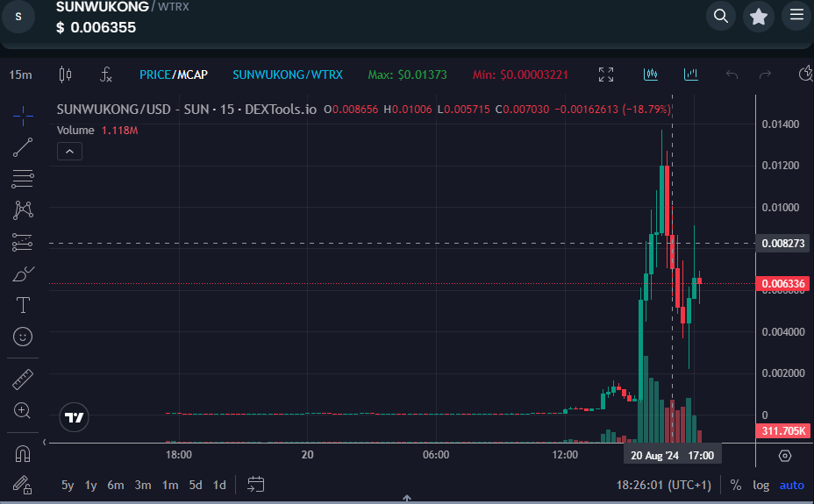Click the Max: $0.01373 value

coord(408,75)
